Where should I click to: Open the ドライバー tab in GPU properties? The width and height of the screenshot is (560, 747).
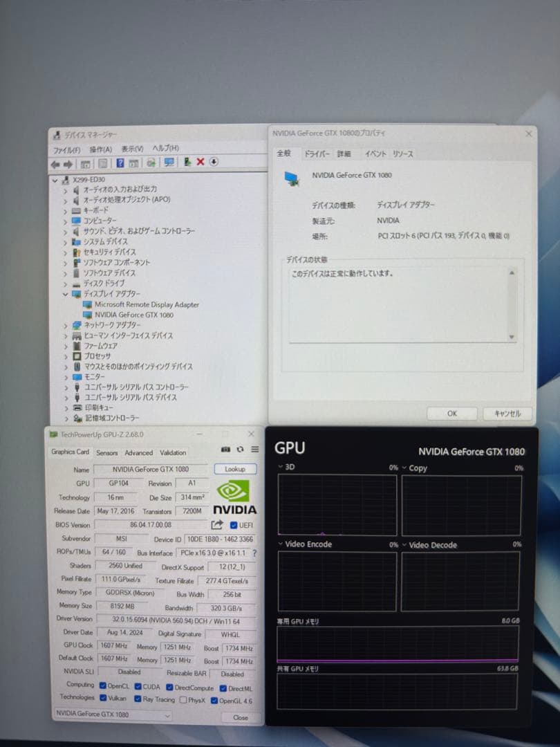click(x=317, y=154)
